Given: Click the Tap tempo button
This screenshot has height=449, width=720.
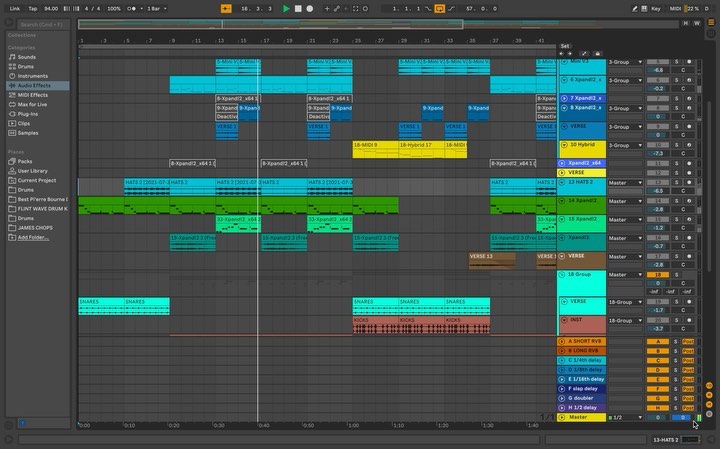Looking at the screenshot, I should pyautogui.click(x=32, y=8).
